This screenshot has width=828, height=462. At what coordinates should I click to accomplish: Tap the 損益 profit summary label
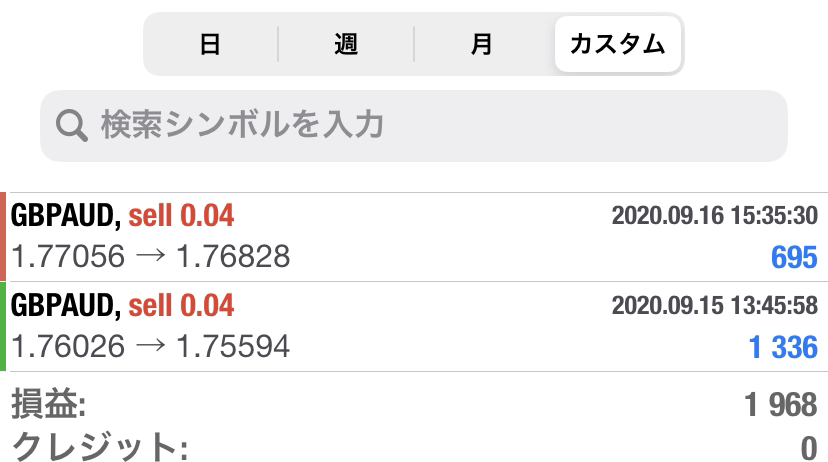pos(49,404)
